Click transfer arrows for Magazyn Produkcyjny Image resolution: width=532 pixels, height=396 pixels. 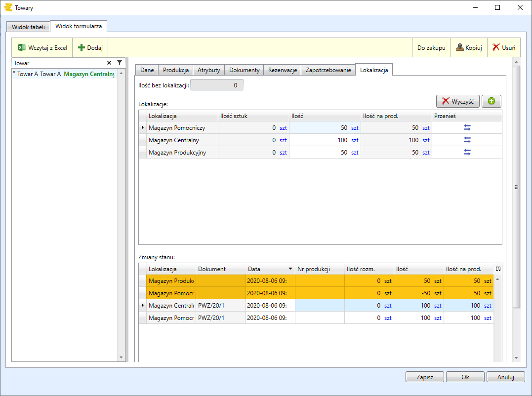[467, 152]
